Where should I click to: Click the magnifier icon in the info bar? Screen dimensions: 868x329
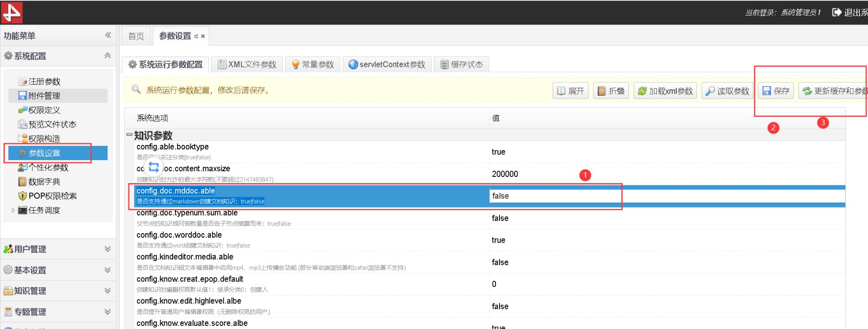point(136,89)
